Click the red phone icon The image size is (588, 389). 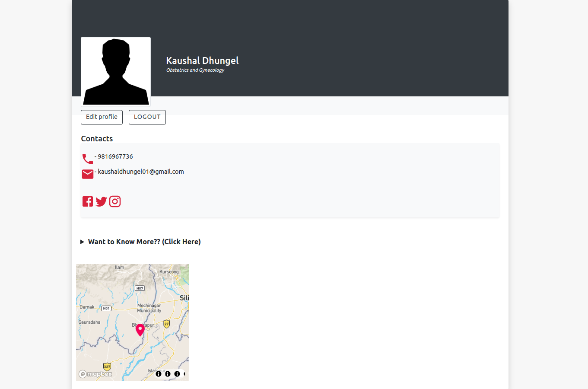pos(88,159)
